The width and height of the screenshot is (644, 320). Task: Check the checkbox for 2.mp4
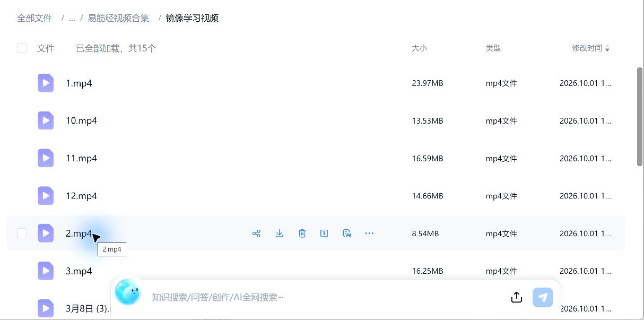click(x=22, y=233)
